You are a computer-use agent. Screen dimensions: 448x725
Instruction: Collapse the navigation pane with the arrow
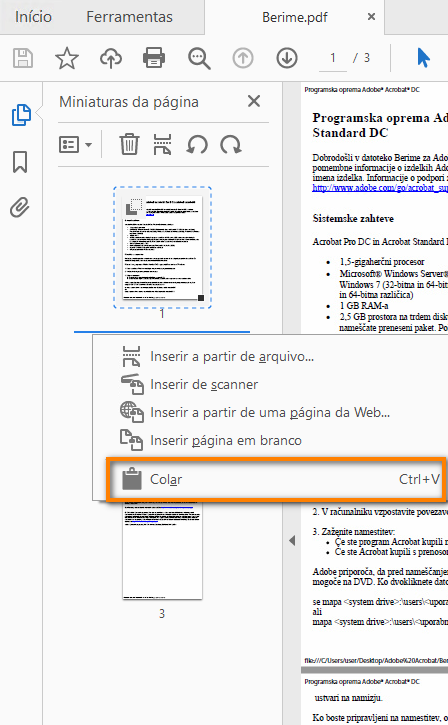[292, 540]
